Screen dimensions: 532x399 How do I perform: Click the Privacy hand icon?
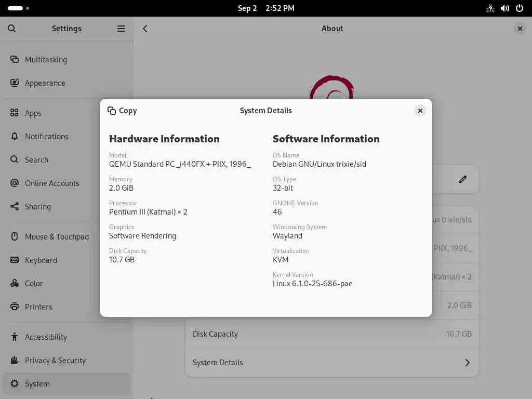pyautogui.click(x=14, y=360)
